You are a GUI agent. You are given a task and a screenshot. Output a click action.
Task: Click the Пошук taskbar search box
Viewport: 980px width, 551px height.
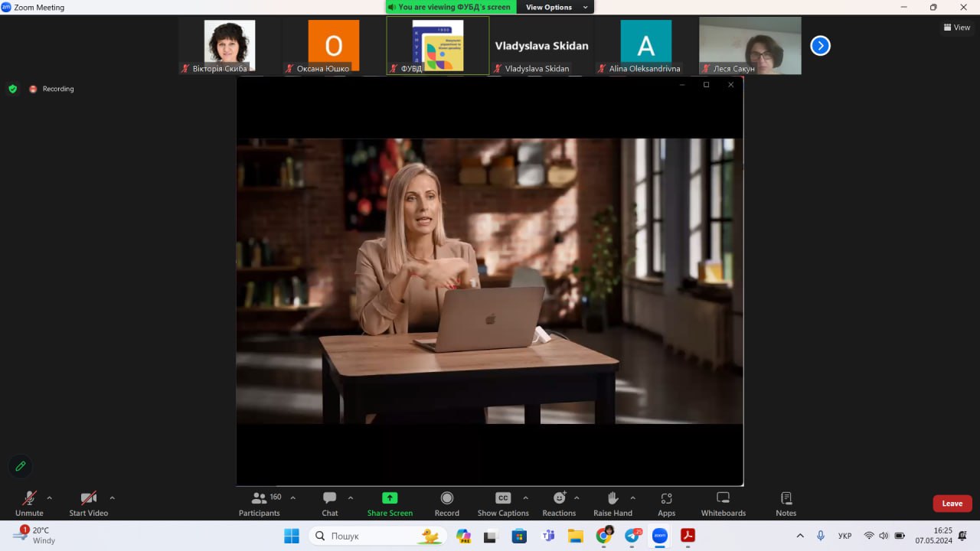pos(377,536)
